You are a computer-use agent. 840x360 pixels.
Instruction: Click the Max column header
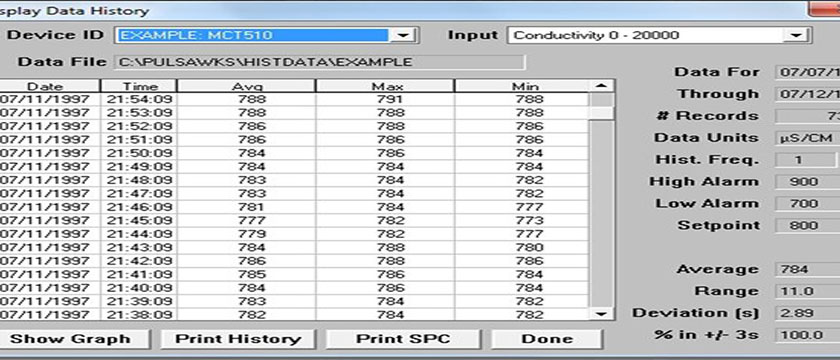(x=385, y=86)
